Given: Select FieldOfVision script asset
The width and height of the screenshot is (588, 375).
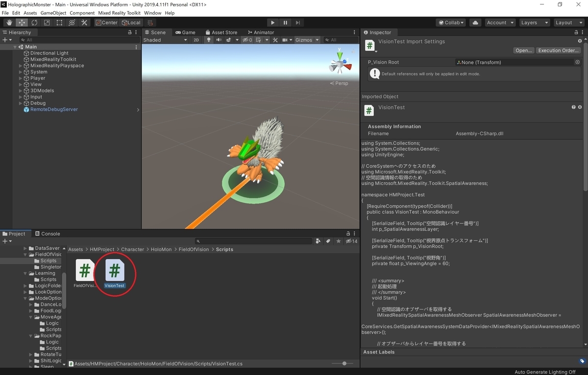Looking at the screenshot, I should 85,274.
